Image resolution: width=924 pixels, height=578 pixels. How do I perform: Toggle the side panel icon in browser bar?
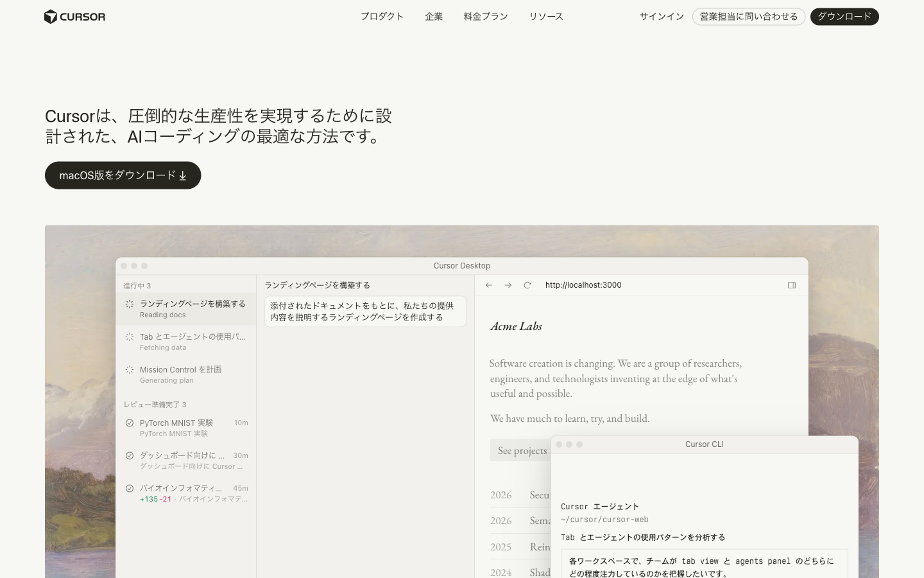(792, 285)
